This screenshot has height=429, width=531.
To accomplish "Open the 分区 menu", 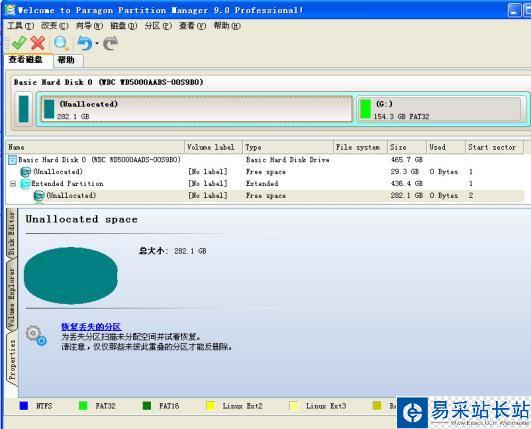I will tap(158, 26).
